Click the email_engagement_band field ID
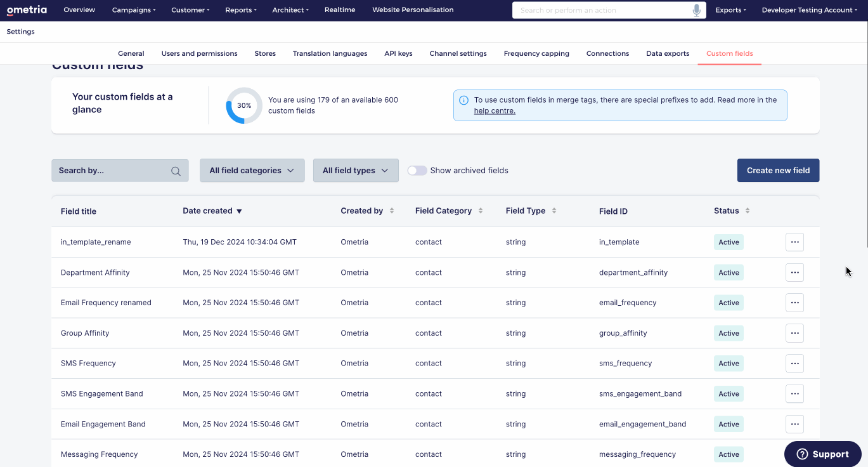Viewport: 868px width, 467px height. point(642,424)
